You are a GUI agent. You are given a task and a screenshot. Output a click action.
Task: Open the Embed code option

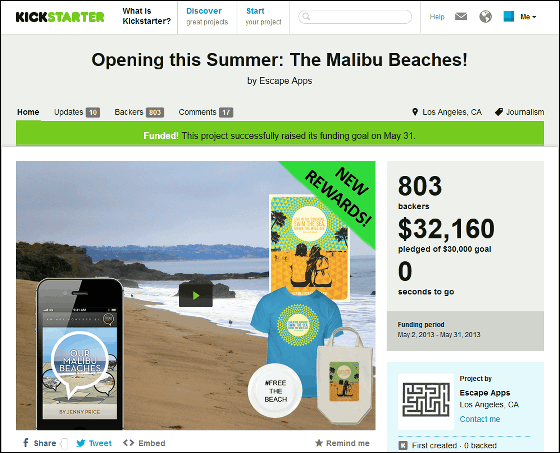tap(144, 443)
